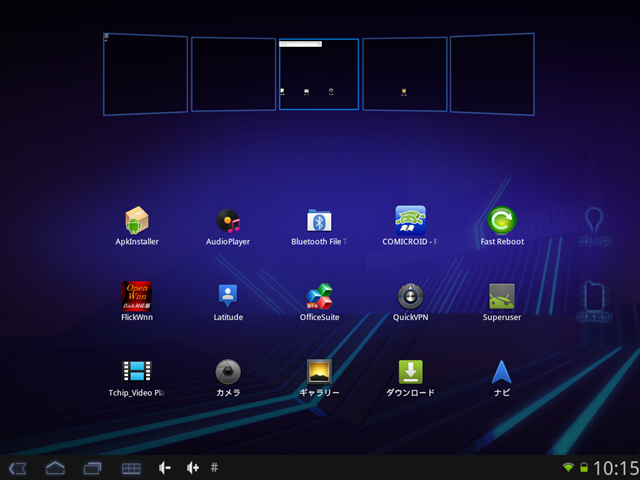This screenshot has width=640, height=480.
Task: Tap the volume up icon
Action: (x=193, y=468)
